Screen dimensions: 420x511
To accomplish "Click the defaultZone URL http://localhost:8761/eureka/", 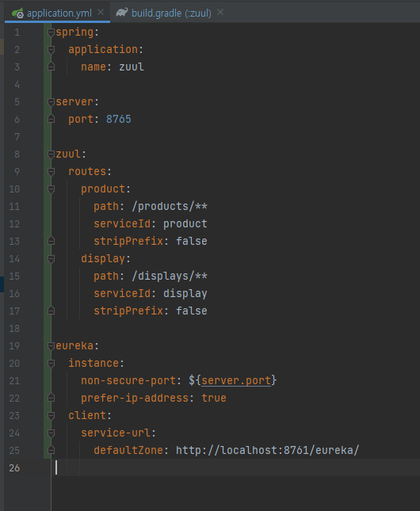I will click(x=267, y=450).
